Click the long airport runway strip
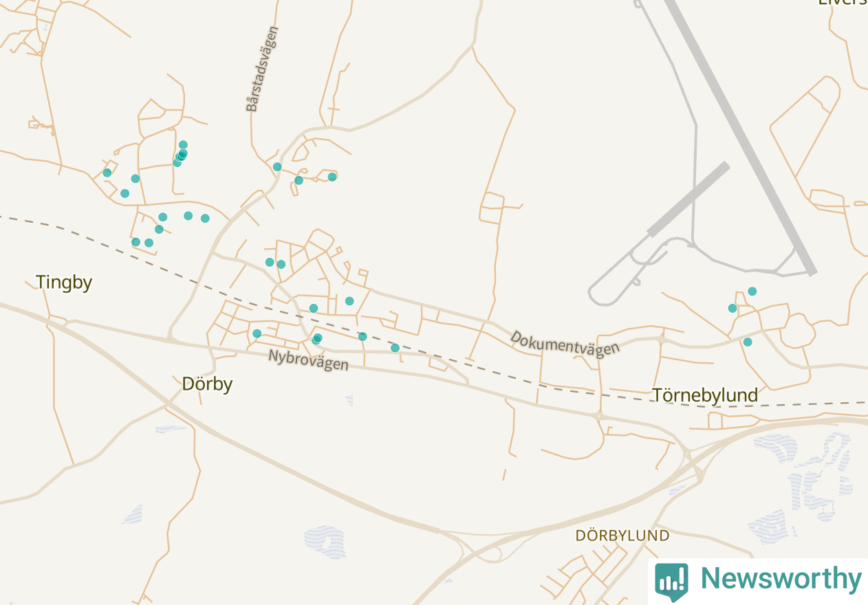This screenshot has height=605, width=868. click(x=741, y=137)
